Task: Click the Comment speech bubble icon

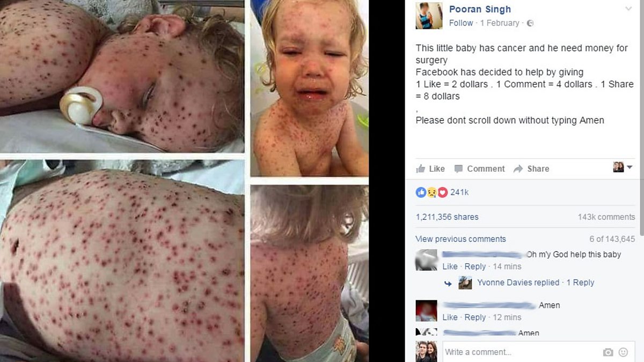Action: [458, 169]
